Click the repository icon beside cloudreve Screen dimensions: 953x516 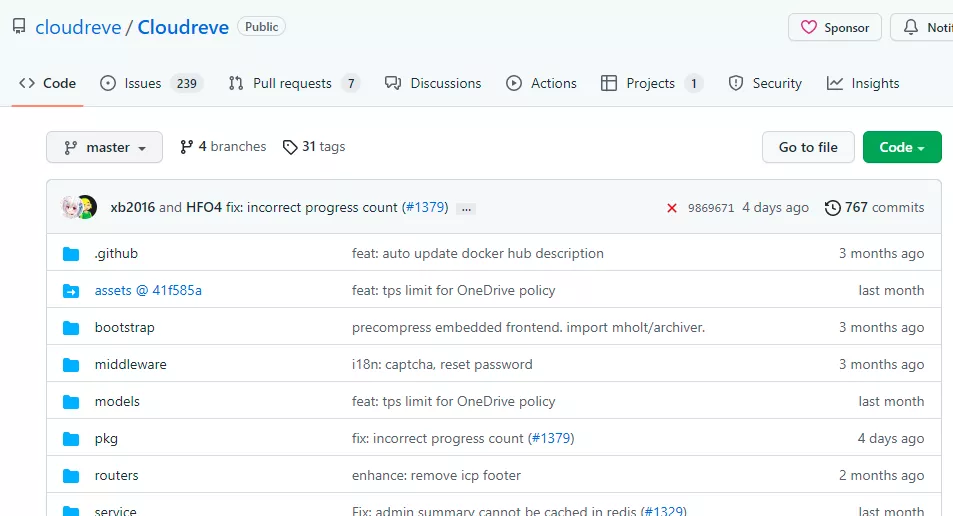point(19,27)
